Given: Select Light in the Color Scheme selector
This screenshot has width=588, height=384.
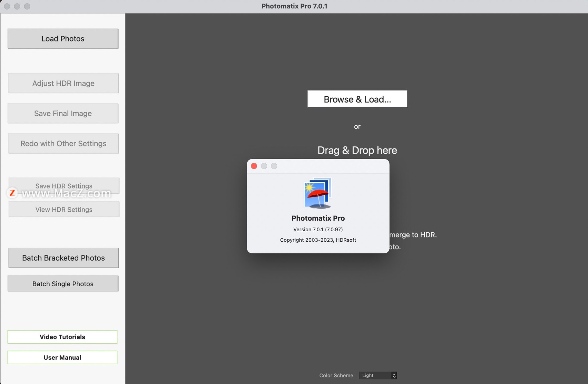Looking at the screenshot, I should [x=368, y=375].
